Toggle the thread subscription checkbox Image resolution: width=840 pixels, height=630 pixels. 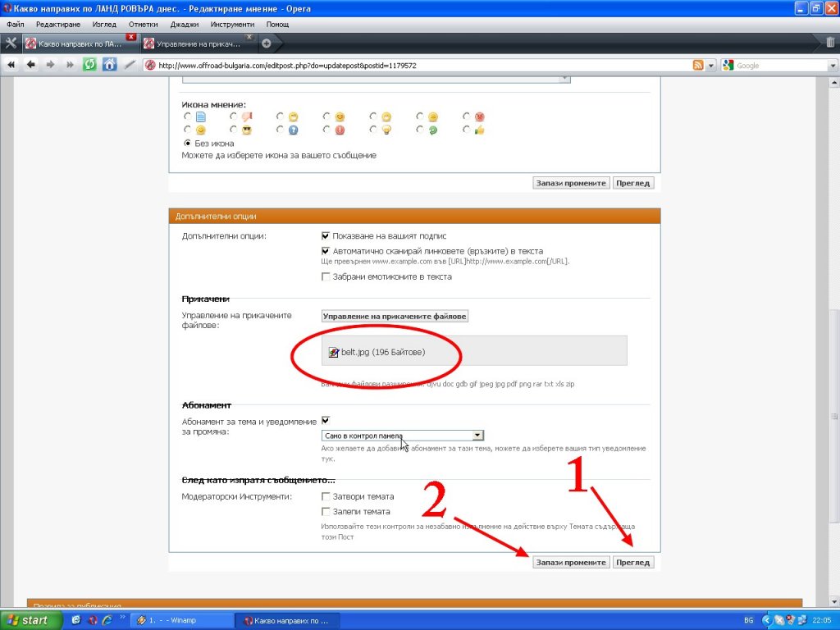[x=325, y=421]
